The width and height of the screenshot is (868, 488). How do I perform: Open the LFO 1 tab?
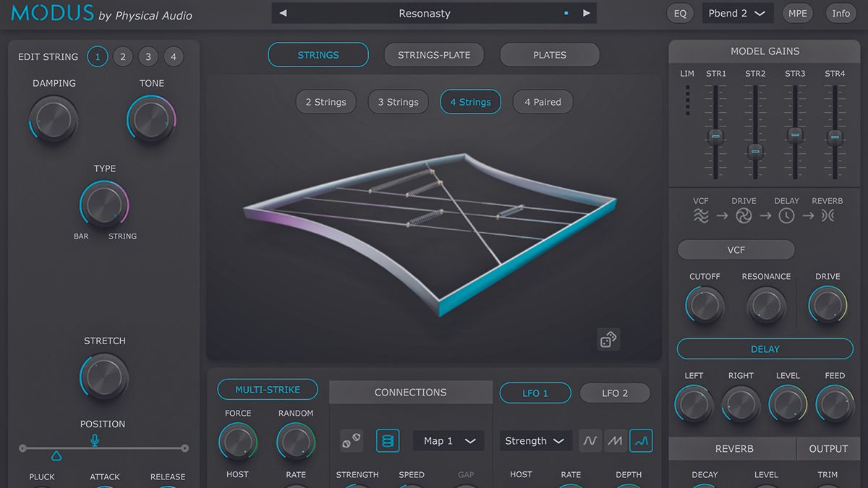(535, 393)
